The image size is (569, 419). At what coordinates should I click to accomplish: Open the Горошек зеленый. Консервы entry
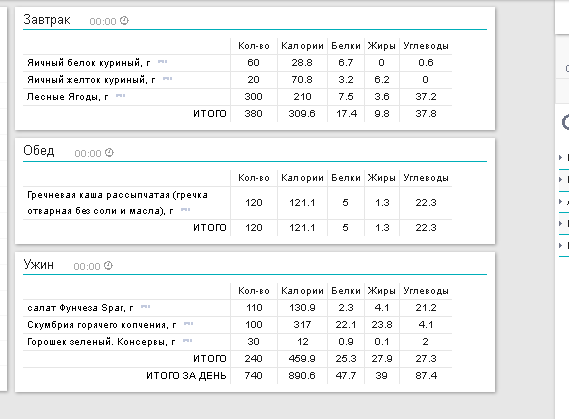[x=101, y=342]
